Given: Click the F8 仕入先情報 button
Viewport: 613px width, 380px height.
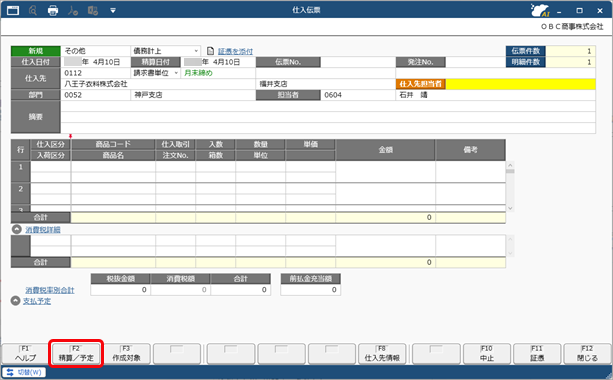Looking at the screenshot, I should click(382, 353).
